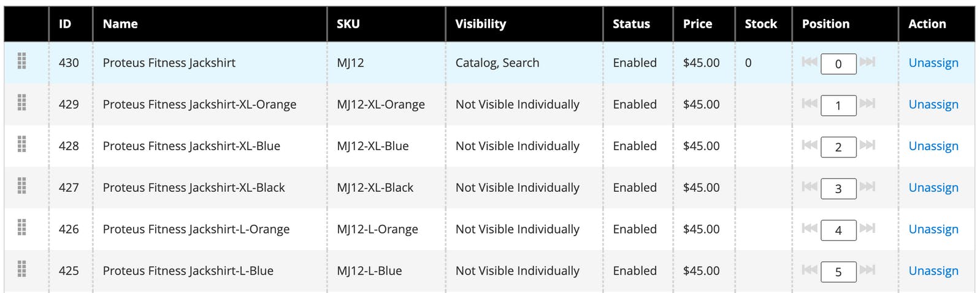The height and width of the screenshot is (293, 980).
Task: Send product 428 to bottom arrow icon
Action: [867, 145]
